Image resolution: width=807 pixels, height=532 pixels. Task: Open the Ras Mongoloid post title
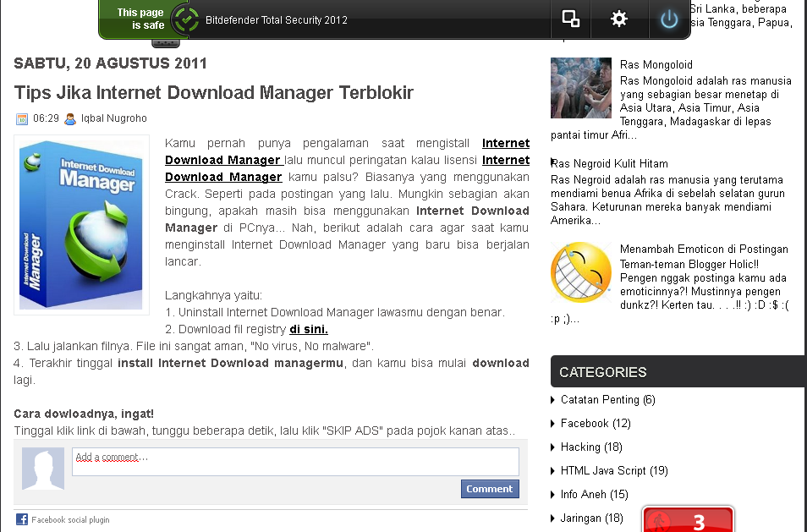tap(656, 65)
